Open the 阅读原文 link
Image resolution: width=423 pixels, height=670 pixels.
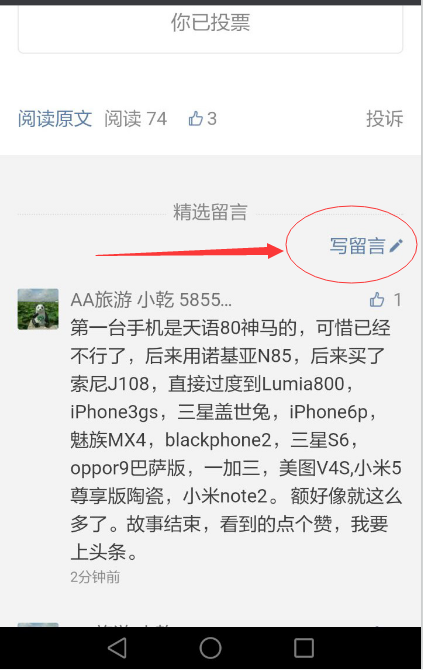(x=55, y=118)
